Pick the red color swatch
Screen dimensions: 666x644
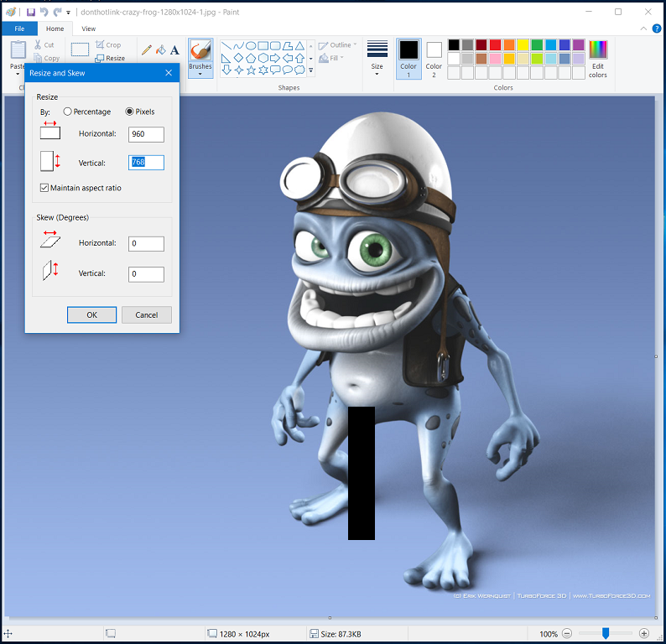(495, 45)
